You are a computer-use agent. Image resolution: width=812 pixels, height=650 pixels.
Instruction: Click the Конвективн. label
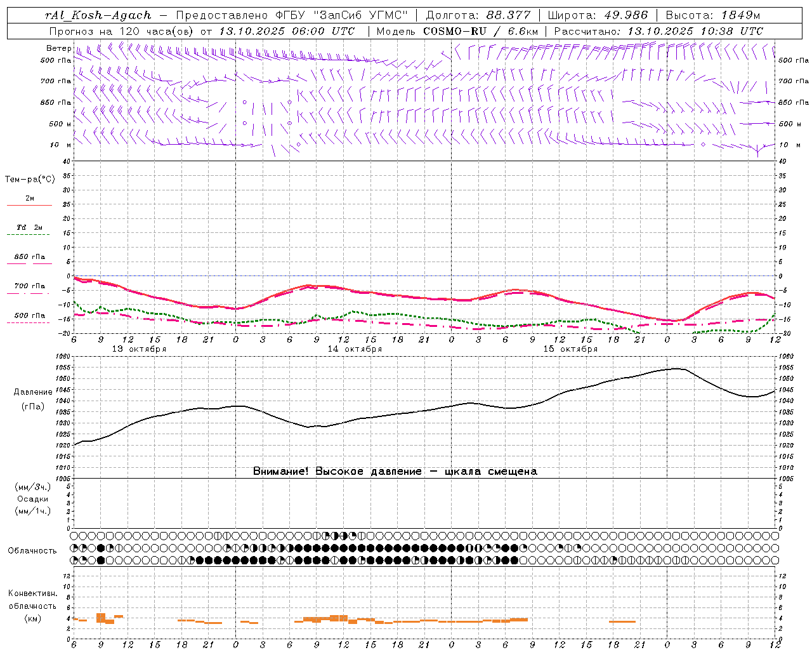(32, 594)
